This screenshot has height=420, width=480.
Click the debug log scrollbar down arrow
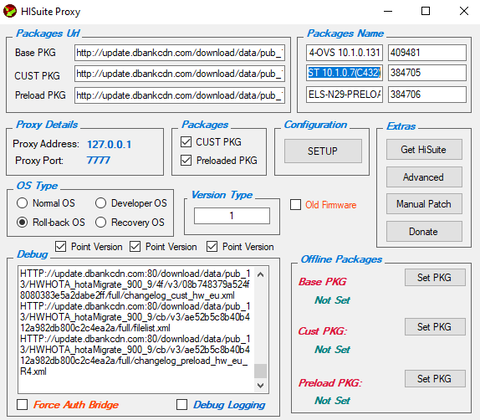click(261, 385)
